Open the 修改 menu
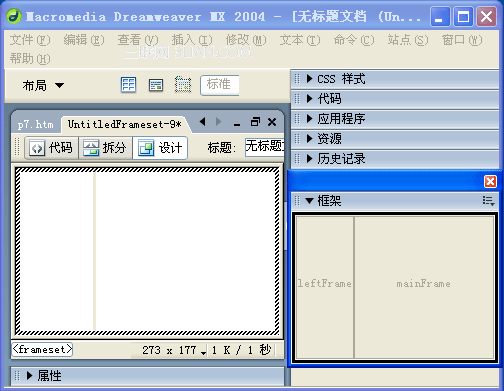This screenshot has height=391, width=504. (246, 40)
